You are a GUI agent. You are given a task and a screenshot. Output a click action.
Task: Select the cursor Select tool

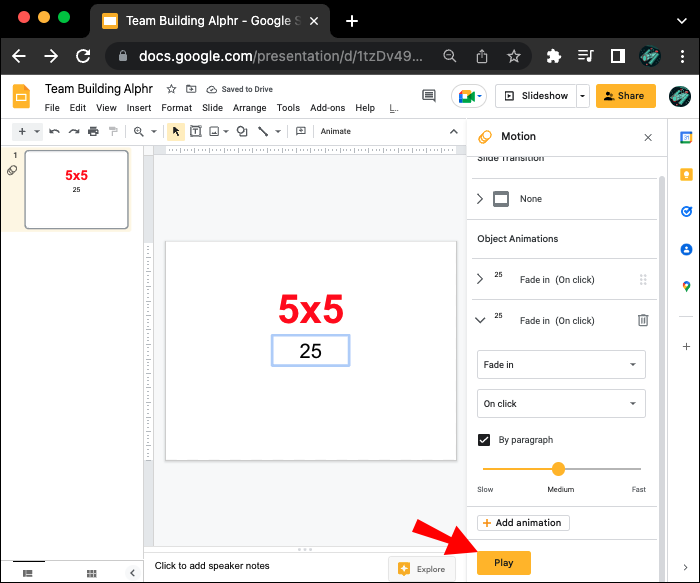pos(176,131)
